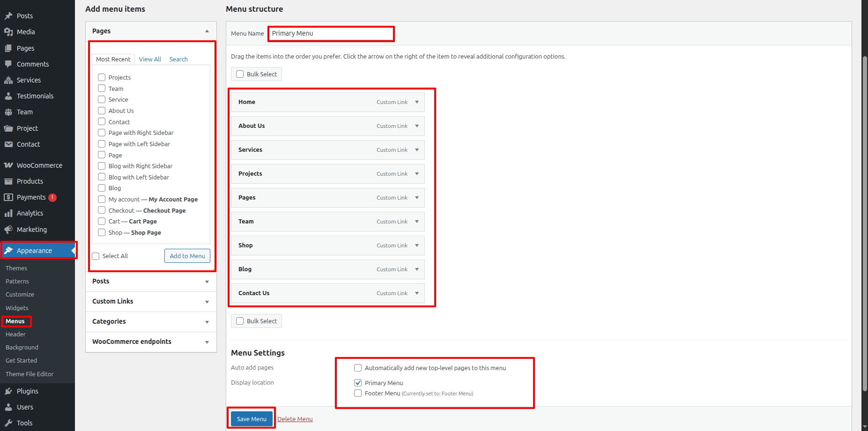Click the Menu Name text field
868x431 pixels.
[x=331, y=34]
